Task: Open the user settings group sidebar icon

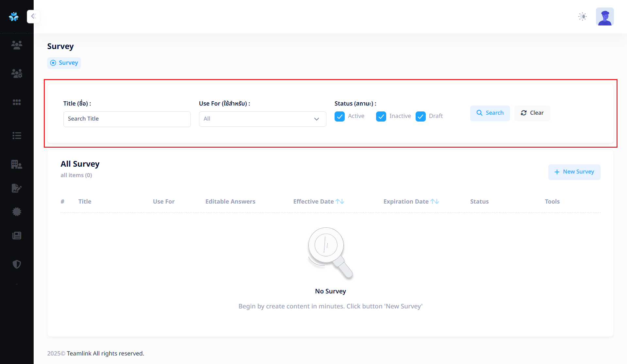Action: pyautogui.click(x=17, y=74)
